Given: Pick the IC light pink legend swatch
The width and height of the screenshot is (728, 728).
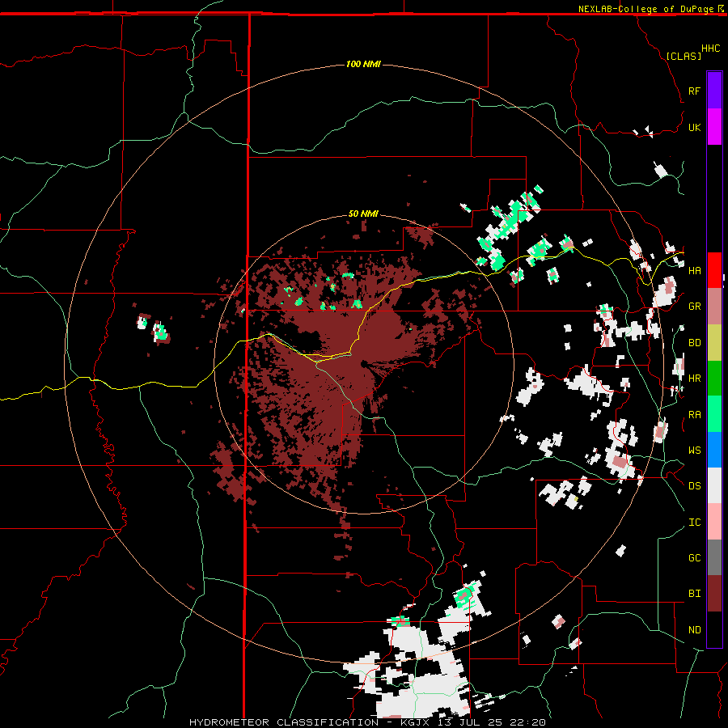Looking at the screenshot, I should pos(714,522).
